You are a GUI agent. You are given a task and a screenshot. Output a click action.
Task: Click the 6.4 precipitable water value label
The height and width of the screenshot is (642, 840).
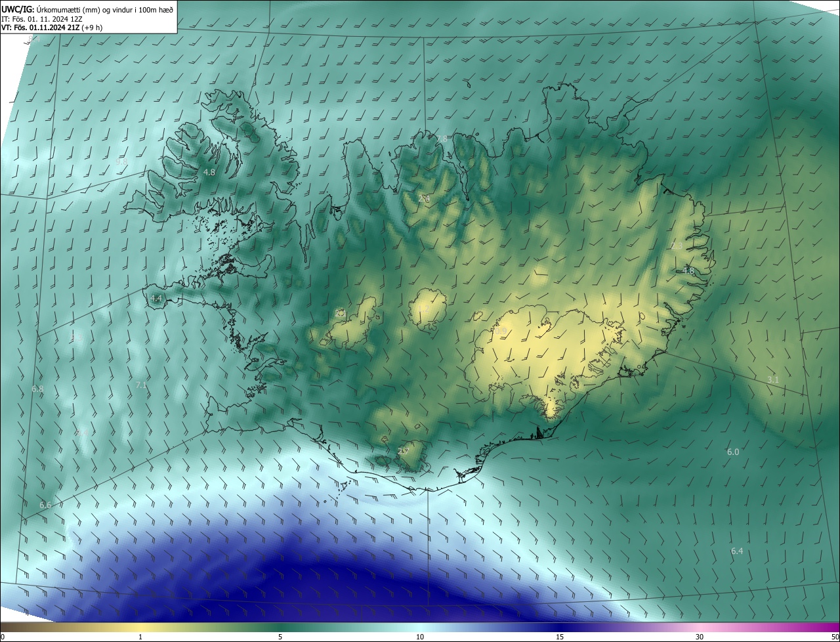tap(737, 551)
